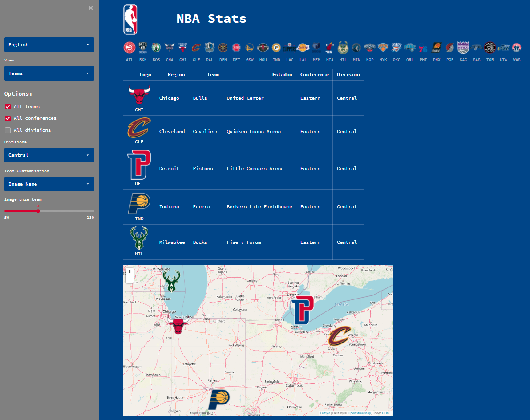Click the Atlanta Hawks ATL logo
Screen dimensions: 530x420
coord(129,48)
